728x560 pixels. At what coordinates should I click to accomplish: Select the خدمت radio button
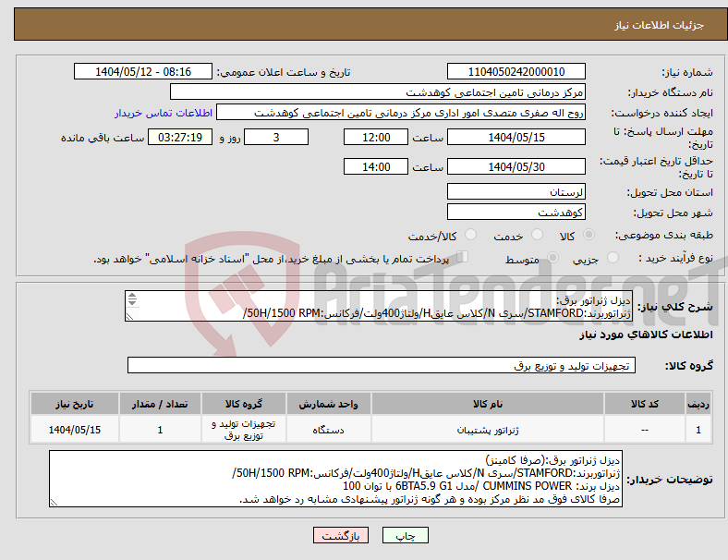537,235
